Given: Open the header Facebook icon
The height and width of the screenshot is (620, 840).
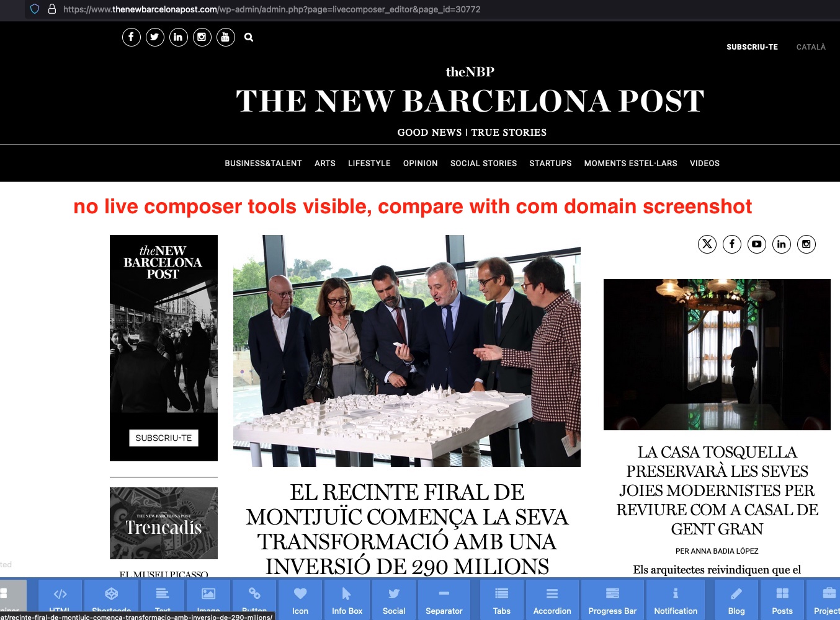Looking at the screenshot, I should [131, 37].
